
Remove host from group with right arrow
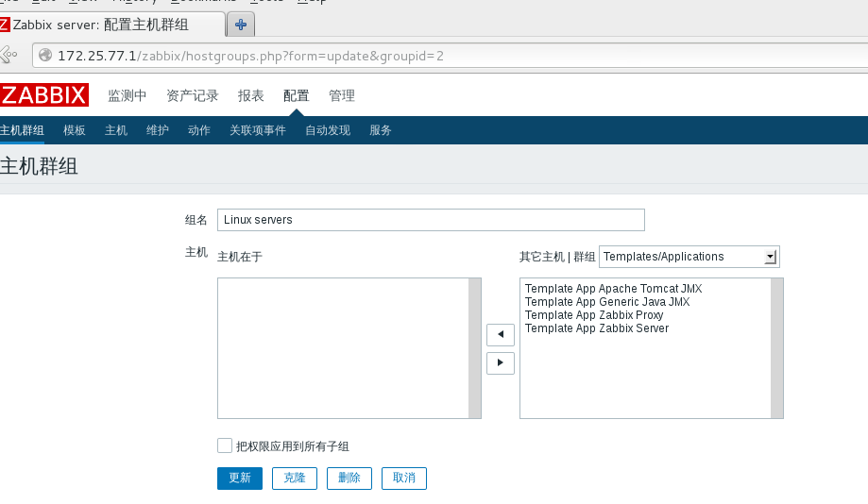(501, 363)
